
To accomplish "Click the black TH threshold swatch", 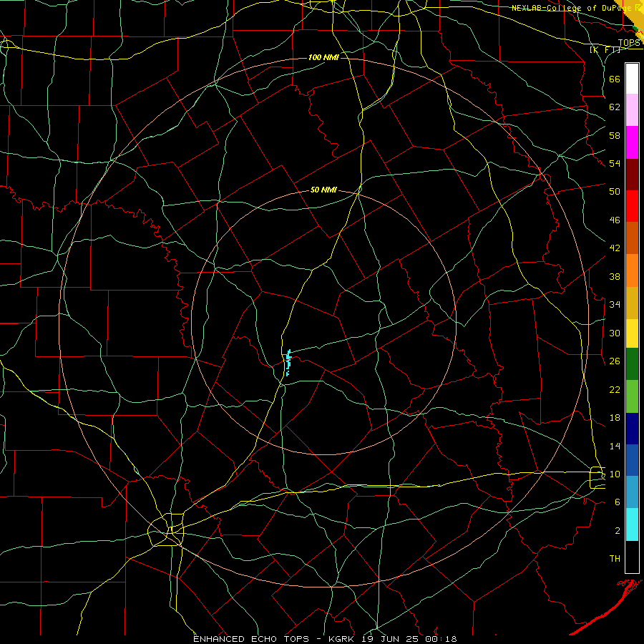I will [x=632, y=557].
